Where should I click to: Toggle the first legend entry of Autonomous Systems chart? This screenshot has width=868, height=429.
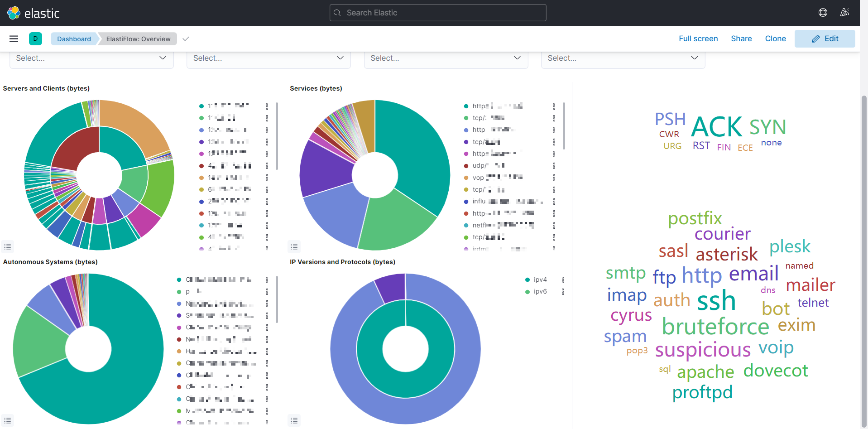217,280
